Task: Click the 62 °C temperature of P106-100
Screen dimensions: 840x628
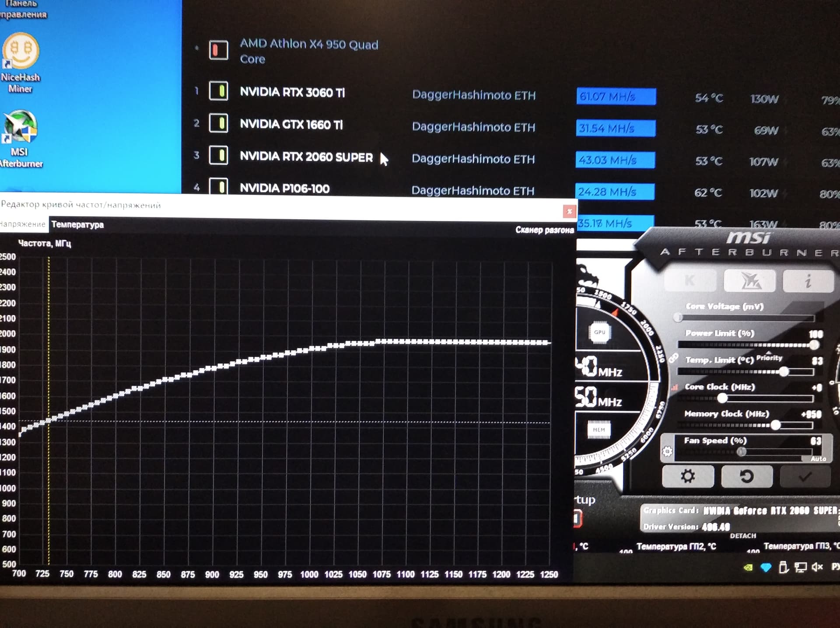Action: (708, 193)
